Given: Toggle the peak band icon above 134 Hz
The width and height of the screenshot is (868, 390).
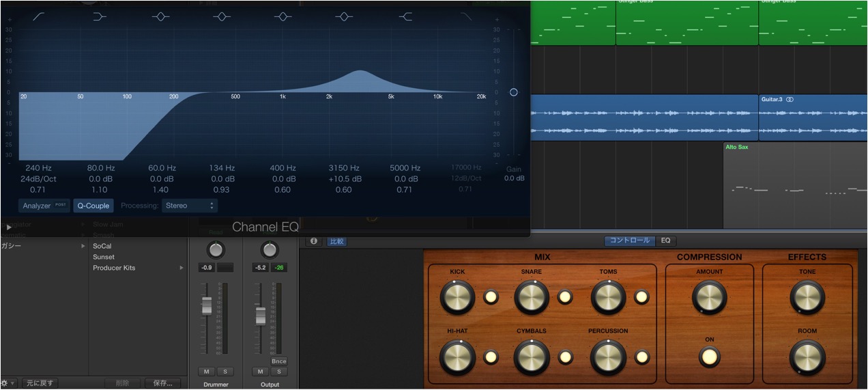Looking at the screenshot, I should [x=222, y=16].
